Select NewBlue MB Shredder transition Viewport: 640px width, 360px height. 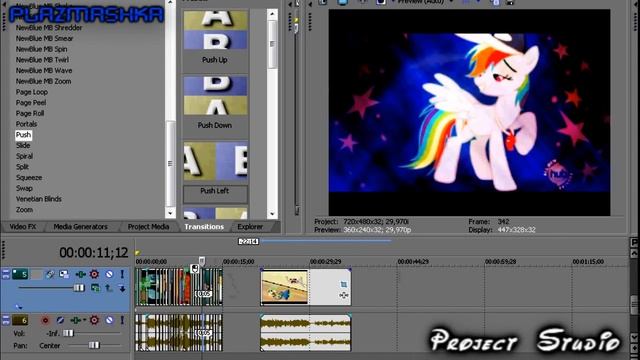pyautogui.click(x=49, y=28)
